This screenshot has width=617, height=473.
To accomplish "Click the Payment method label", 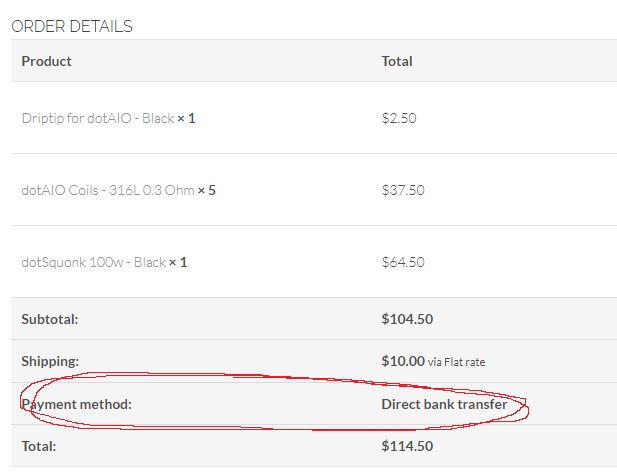I will point(77,404).
